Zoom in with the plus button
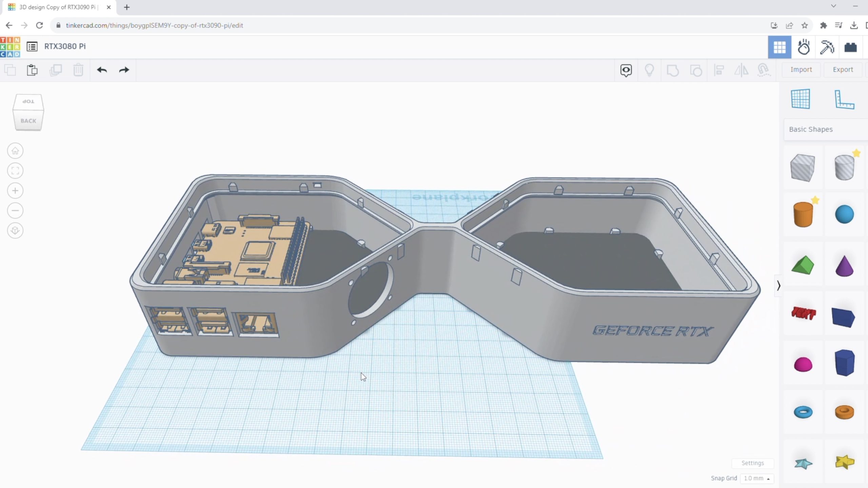Viewport: 868px width, 488px height. 15,191
